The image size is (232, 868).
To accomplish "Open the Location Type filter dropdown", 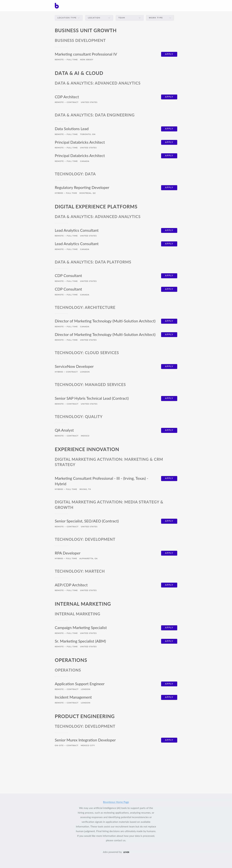I will point(69,18).
